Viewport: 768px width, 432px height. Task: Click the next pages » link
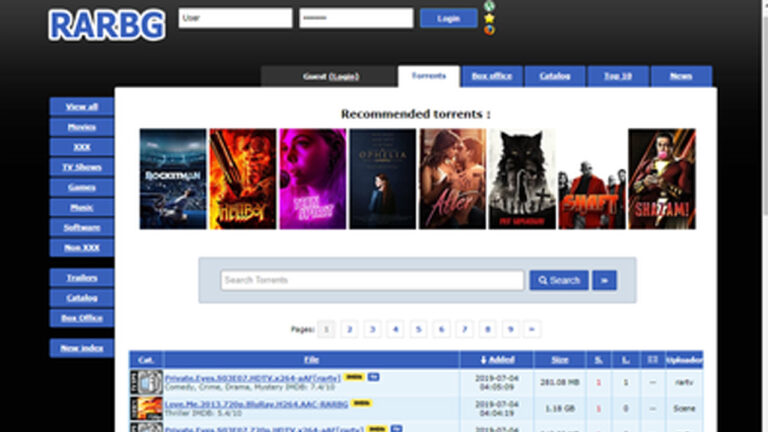click(532, 329)
